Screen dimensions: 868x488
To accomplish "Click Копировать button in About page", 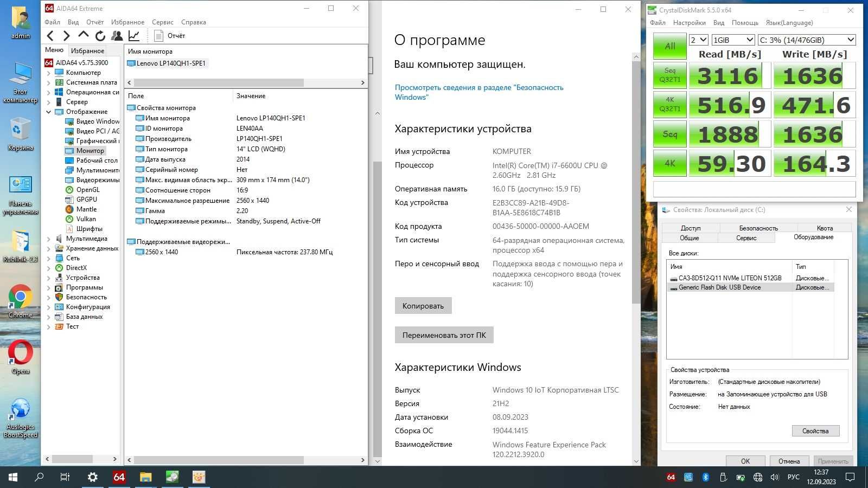I will click(423, 306).
